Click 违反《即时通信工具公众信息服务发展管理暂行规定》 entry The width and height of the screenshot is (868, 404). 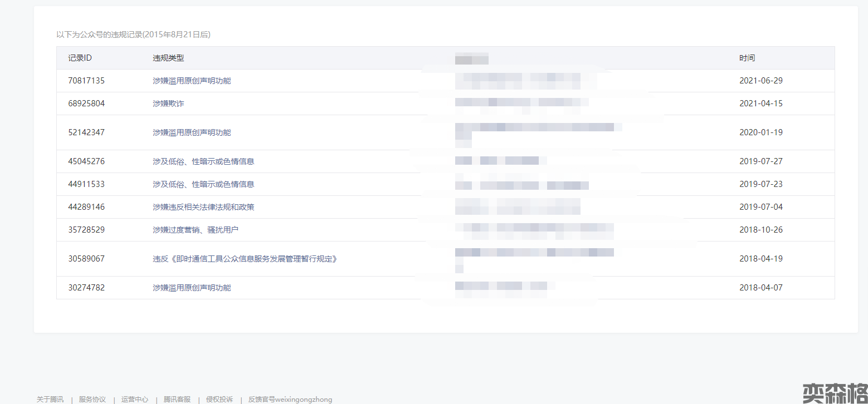(x=245, y=259)
